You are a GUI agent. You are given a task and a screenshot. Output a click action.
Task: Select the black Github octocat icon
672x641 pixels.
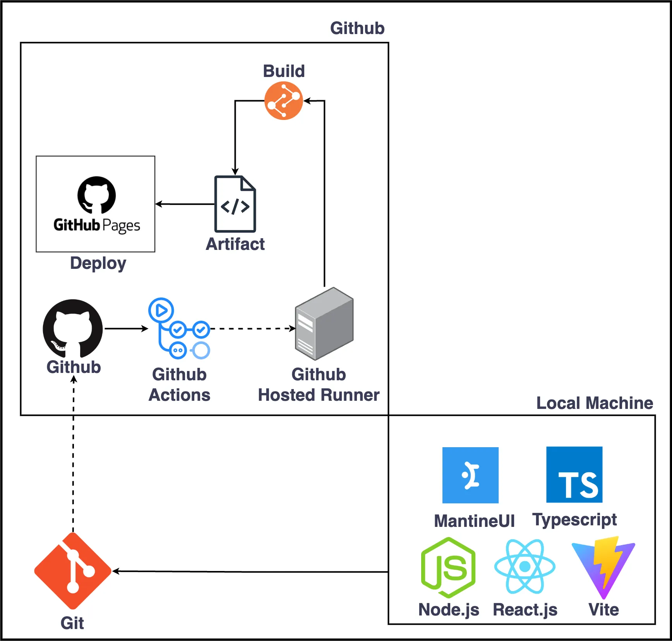(73, 328)
